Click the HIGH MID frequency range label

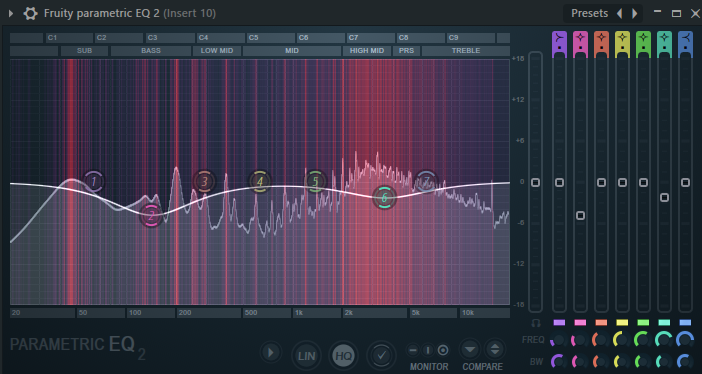click(367, 51)
